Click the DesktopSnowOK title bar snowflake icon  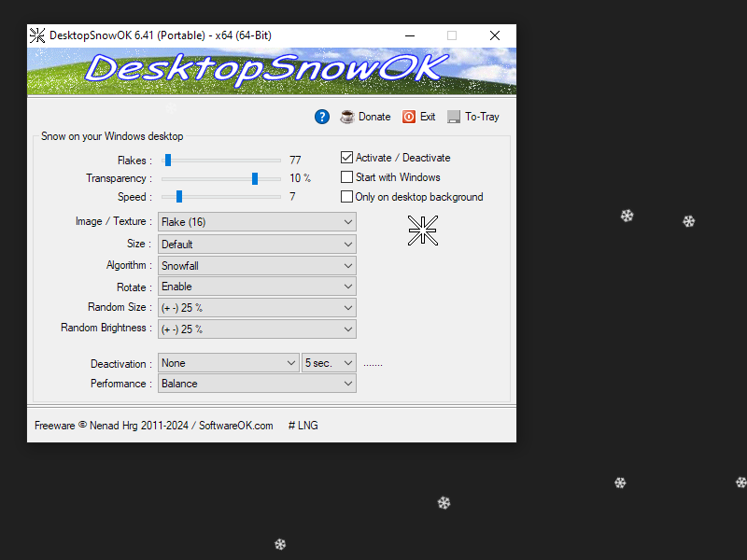tap(37, 35)
